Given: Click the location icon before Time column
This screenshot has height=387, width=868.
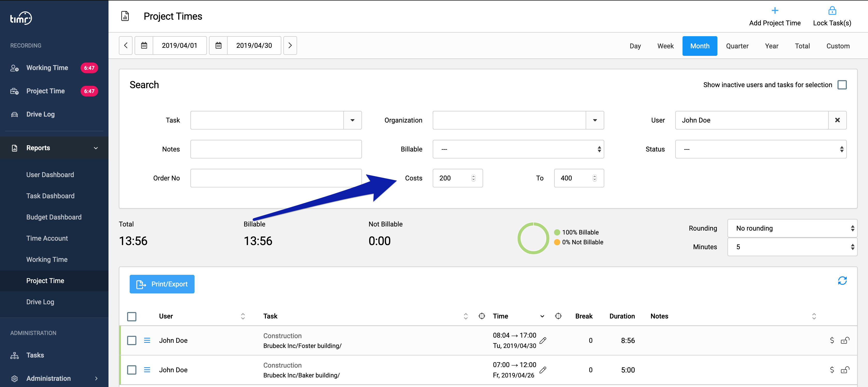Looking at the screenshot, I should point(482,316).
